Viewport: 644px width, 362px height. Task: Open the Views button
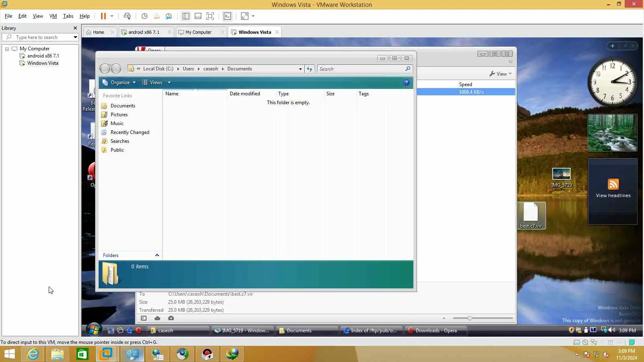[153, 82]
